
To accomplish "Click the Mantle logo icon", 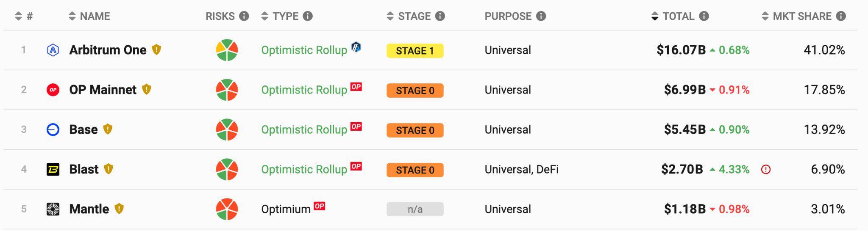I will point(53,209).
